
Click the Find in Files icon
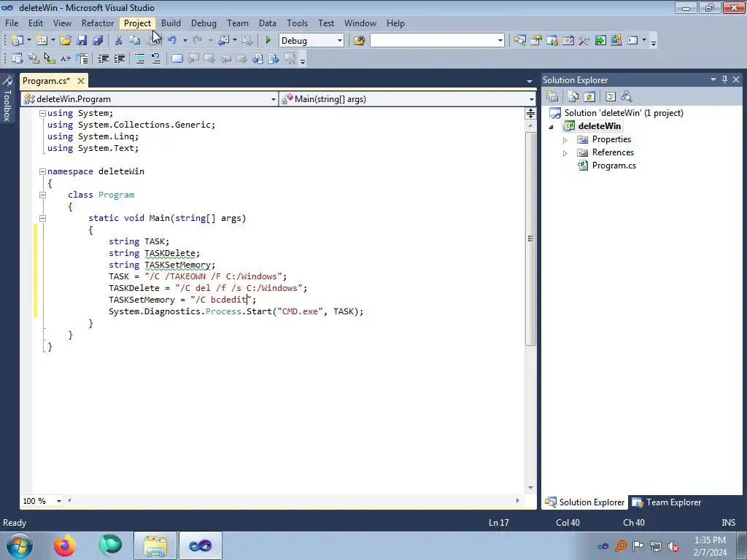(359, 41)
